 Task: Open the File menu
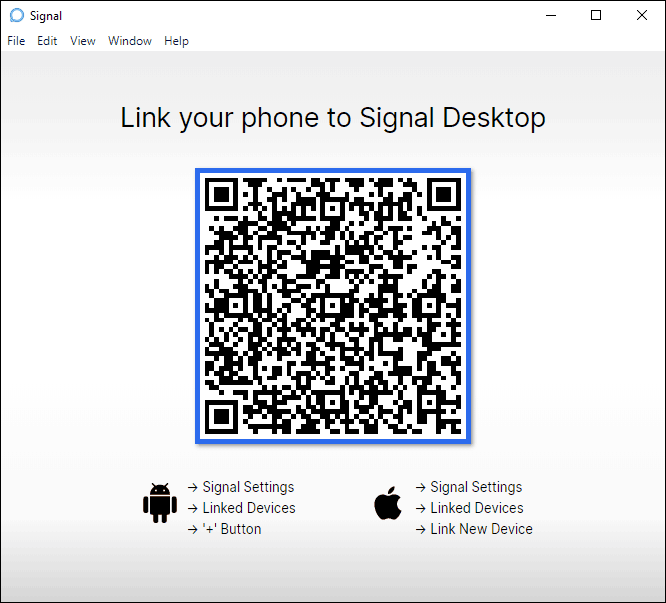click(x=16, y=41)
